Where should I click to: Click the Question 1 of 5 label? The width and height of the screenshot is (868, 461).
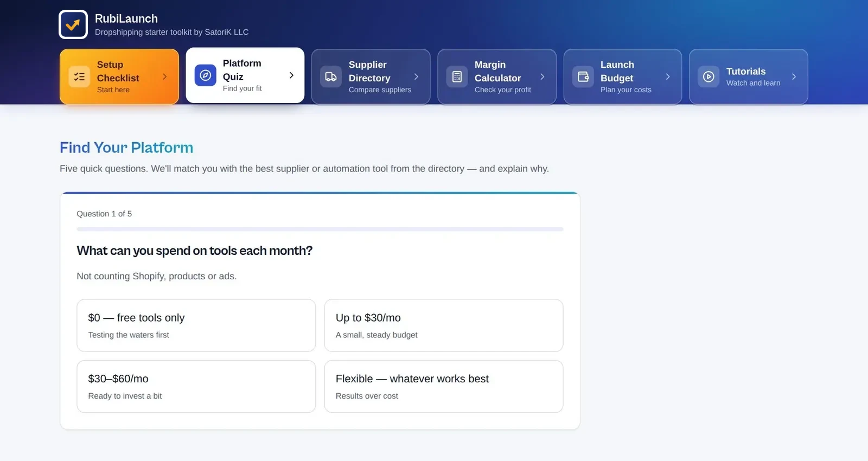pos(104,214)
